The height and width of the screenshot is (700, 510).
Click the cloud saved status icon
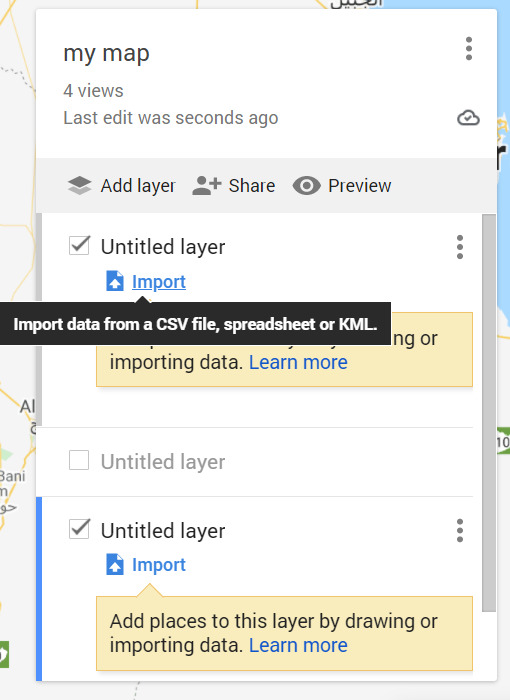468,118
